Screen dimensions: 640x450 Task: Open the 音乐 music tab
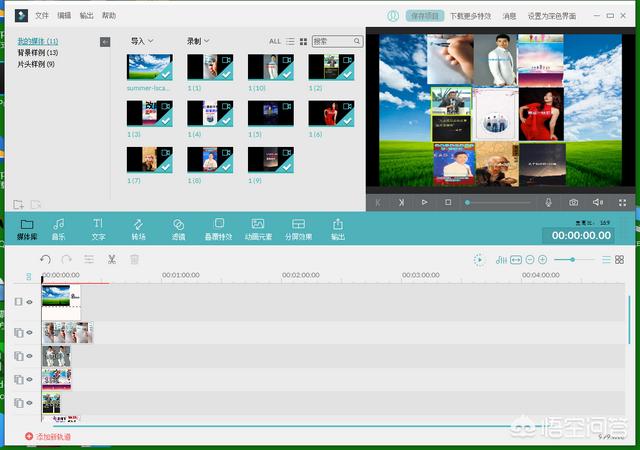(58, 229)
